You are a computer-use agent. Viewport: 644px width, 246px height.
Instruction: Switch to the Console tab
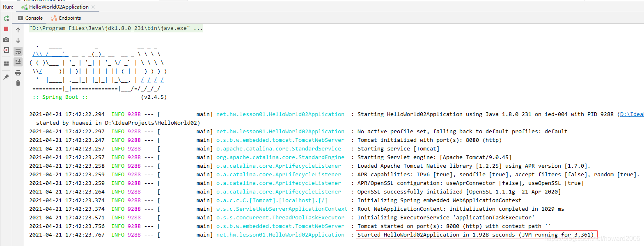(30, 18)
